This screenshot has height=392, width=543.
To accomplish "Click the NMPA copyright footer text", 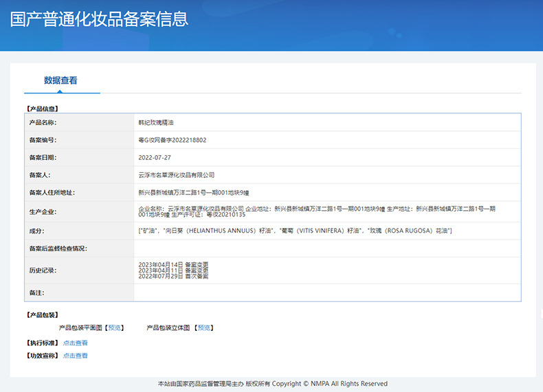I will click(273, 384).
